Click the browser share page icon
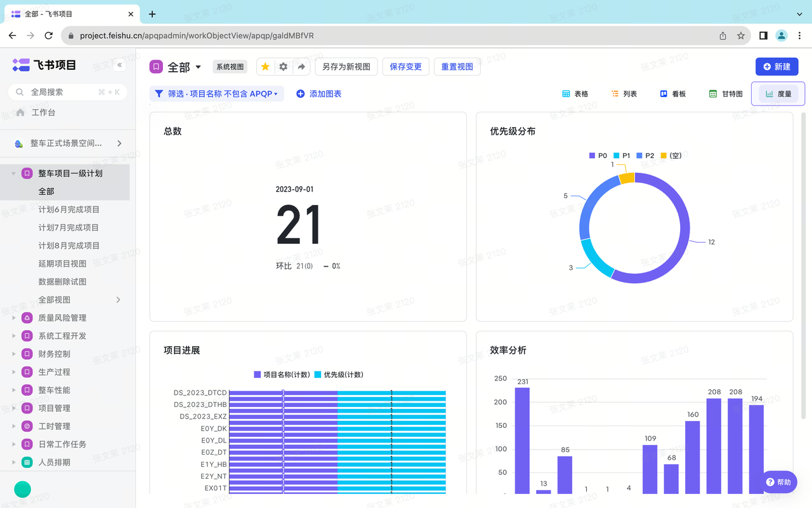 coord(723,36)
